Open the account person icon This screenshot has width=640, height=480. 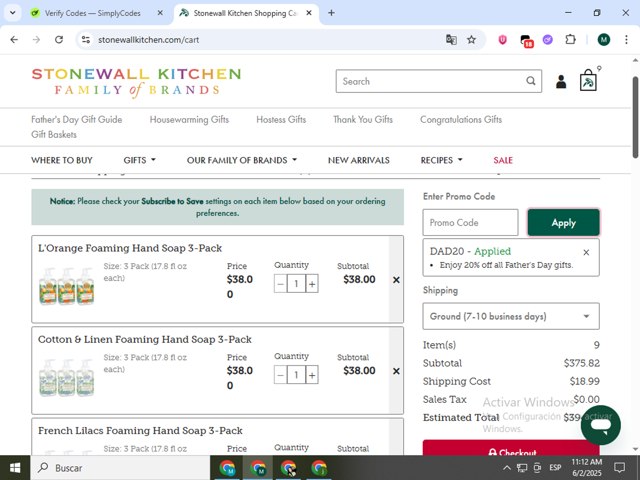click(x=561, y=82)
